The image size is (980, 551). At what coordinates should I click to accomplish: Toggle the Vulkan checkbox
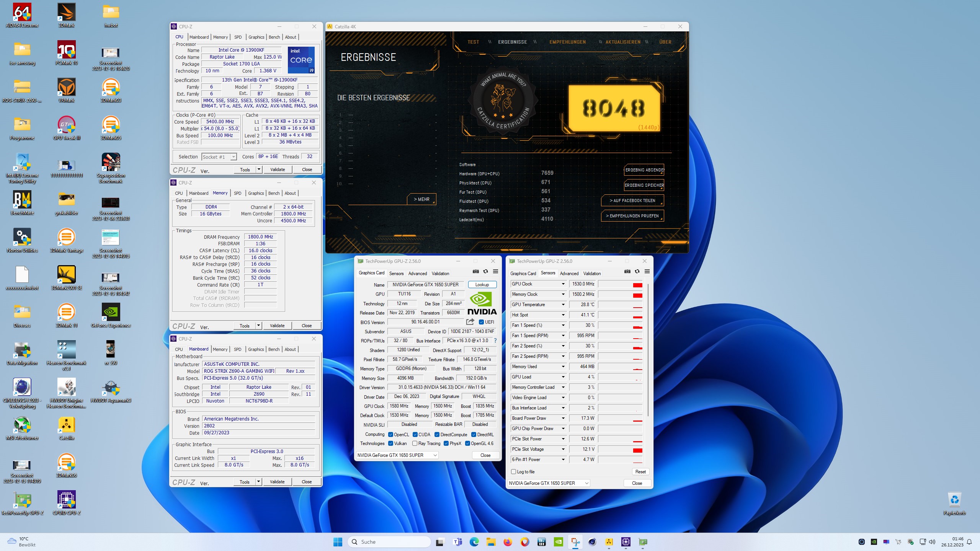pyautogui.click(x=390, y=443)
